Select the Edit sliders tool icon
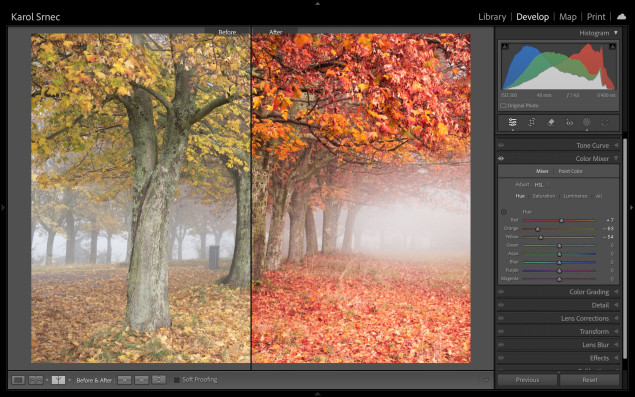The height and width of the screenshot is (397, 635). pyautogui.click(x=512, y=122)
